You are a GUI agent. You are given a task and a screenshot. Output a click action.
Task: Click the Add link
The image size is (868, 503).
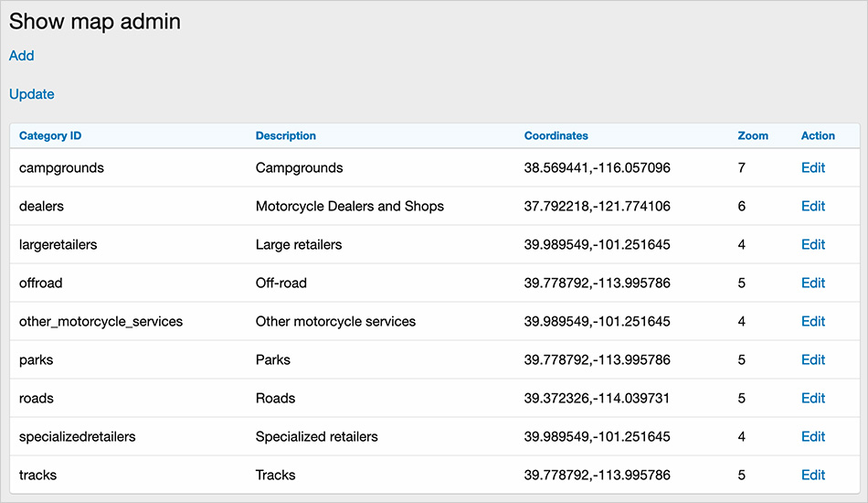point(21,56)
